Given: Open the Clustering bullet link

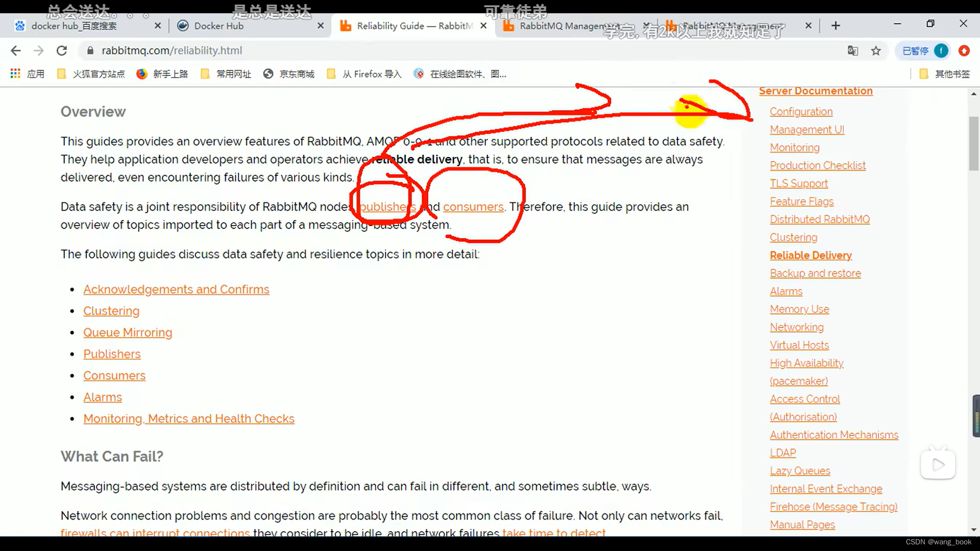Looking at the screenshot, I should 111,311.
